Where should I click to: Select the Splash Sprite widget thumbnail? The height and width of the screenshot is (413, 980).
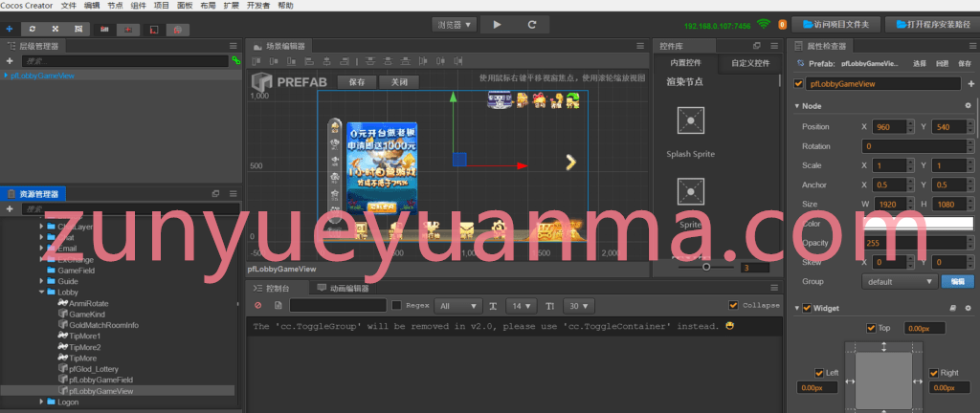tap(691, 120)
